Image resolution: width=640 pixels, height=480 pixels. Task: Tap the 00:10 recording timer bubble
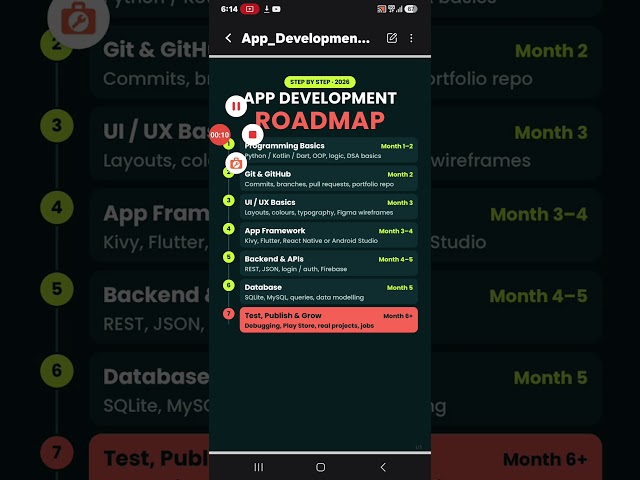click(x=220, y=135)
